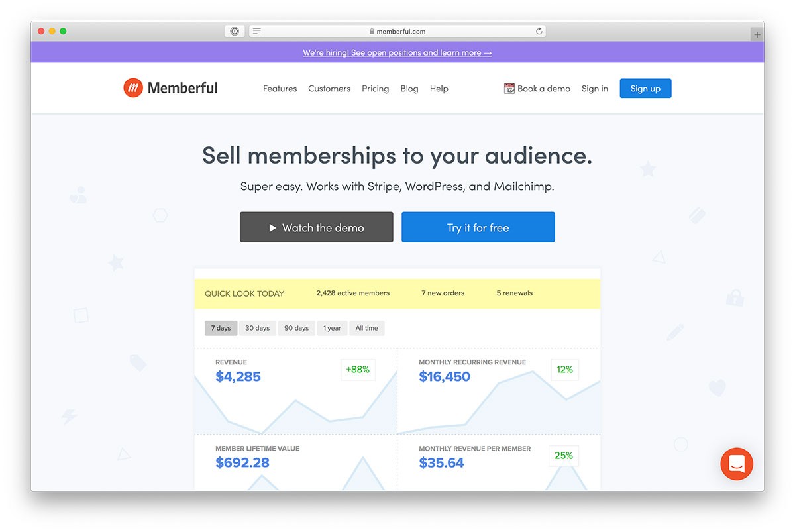This screenshot has width=795, height=532.
Task: Click the memberful.com address bar
Action: [x=397, y=31]
